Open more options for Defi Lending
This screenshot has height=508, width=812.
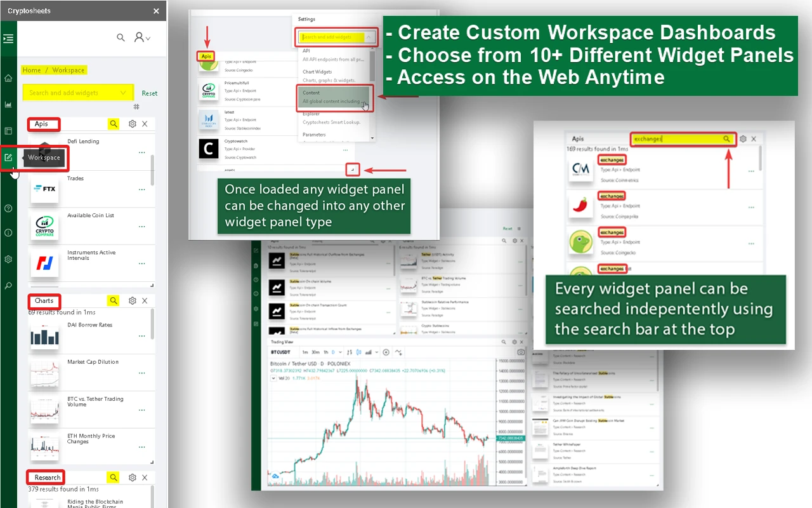[x=142, y=152]
